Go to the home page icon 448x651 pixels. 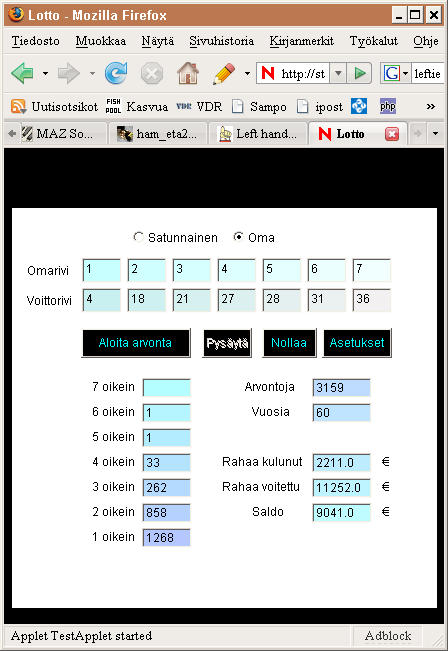pos(188,73)
